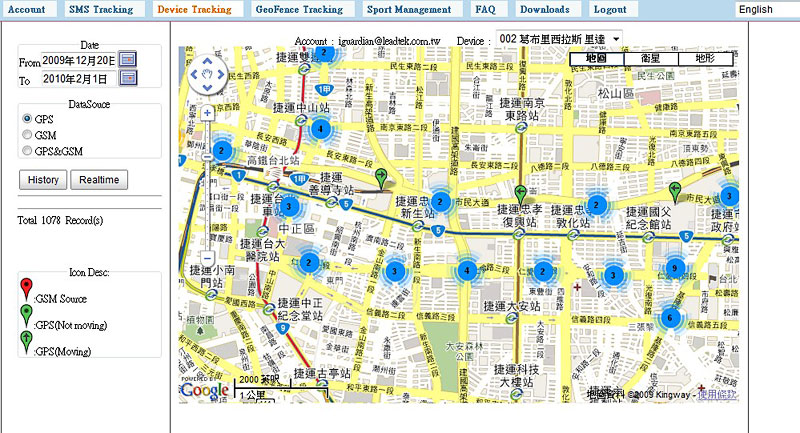
Task: Click cluster marker 2 left of 高鐵台北站
Action: click(221, 150)
